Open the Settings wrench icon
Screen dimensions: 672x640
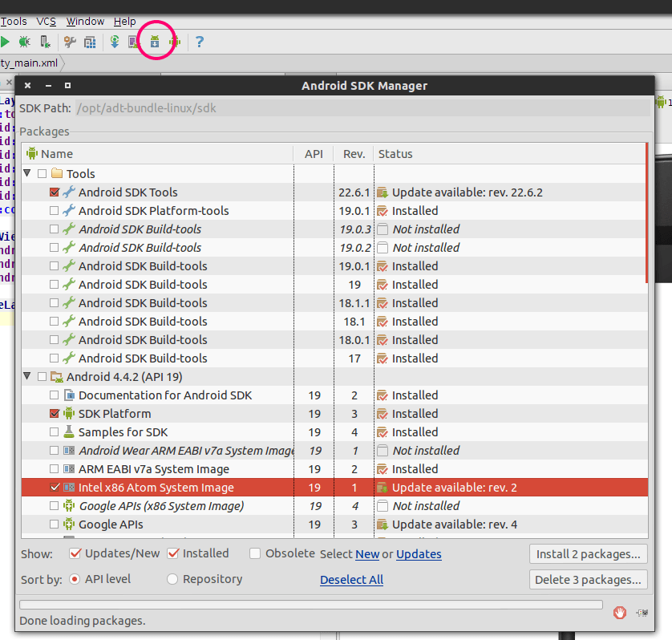tap(70, 42)
